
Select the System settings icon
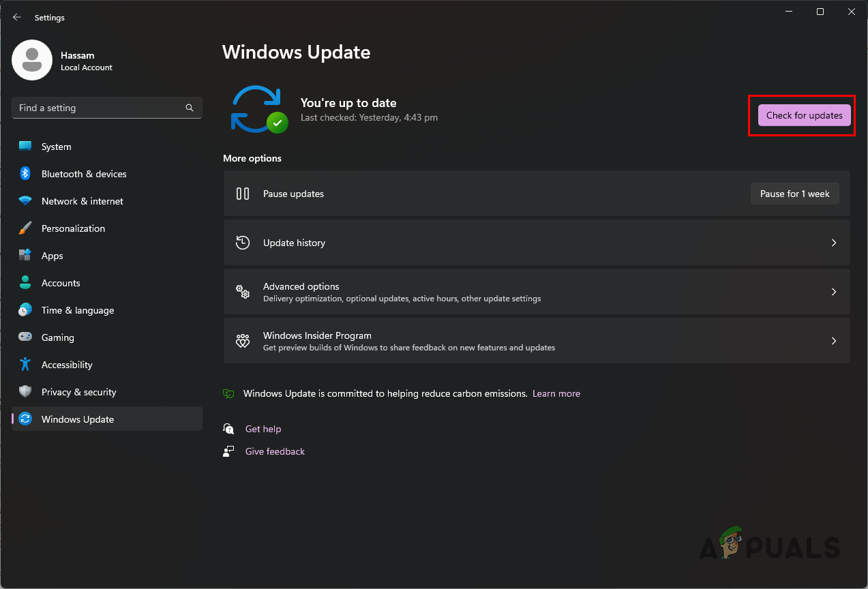25,146
